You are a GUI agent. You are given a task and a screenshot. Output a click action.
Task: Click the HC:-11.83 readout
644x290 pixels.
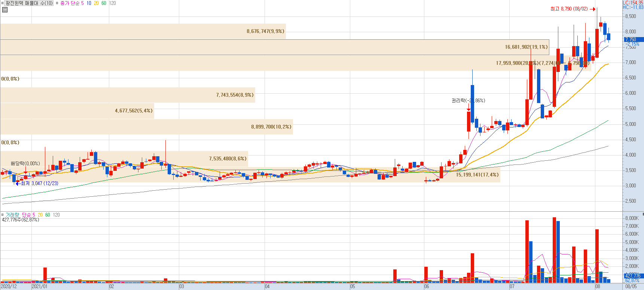click(633, 7)
